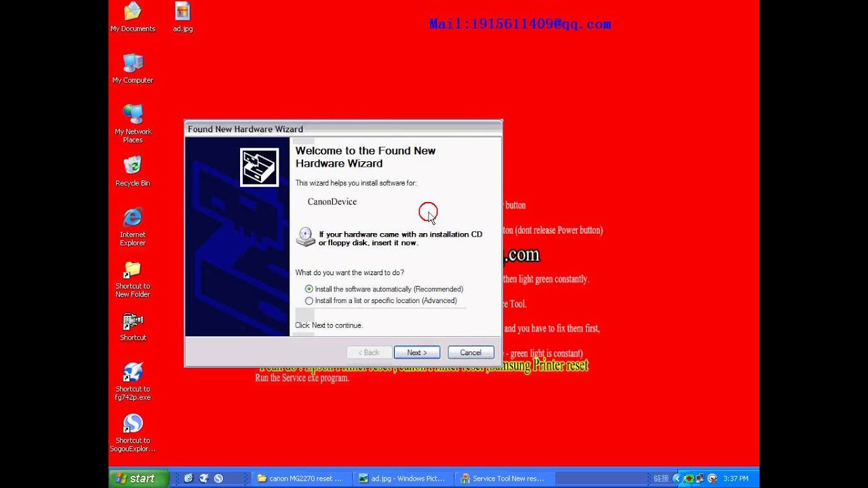Image resolution: width=868 pixels, height=488 pixels.
Task: Open My Network Places icon
Action: (x=133, y=123)
